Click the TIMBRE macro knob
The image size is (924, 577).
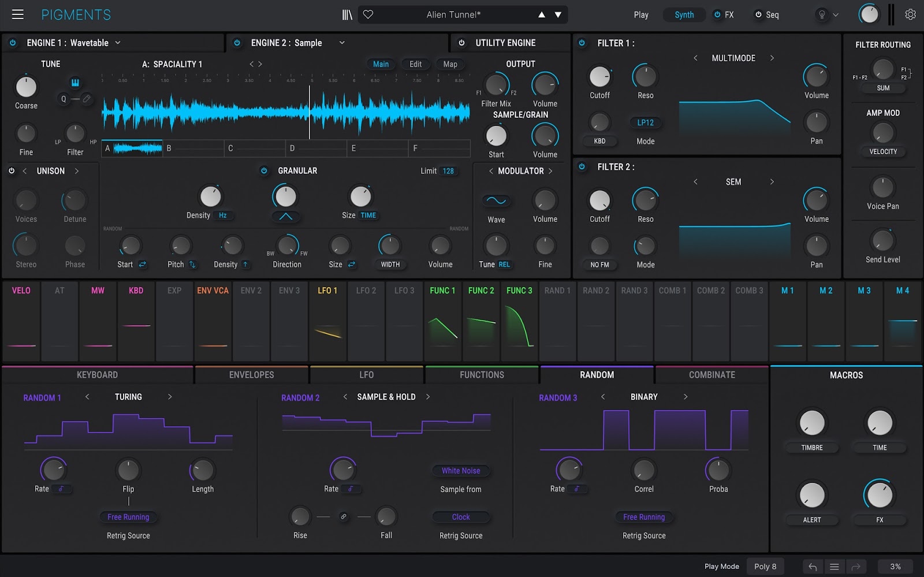tap(812, 423)
